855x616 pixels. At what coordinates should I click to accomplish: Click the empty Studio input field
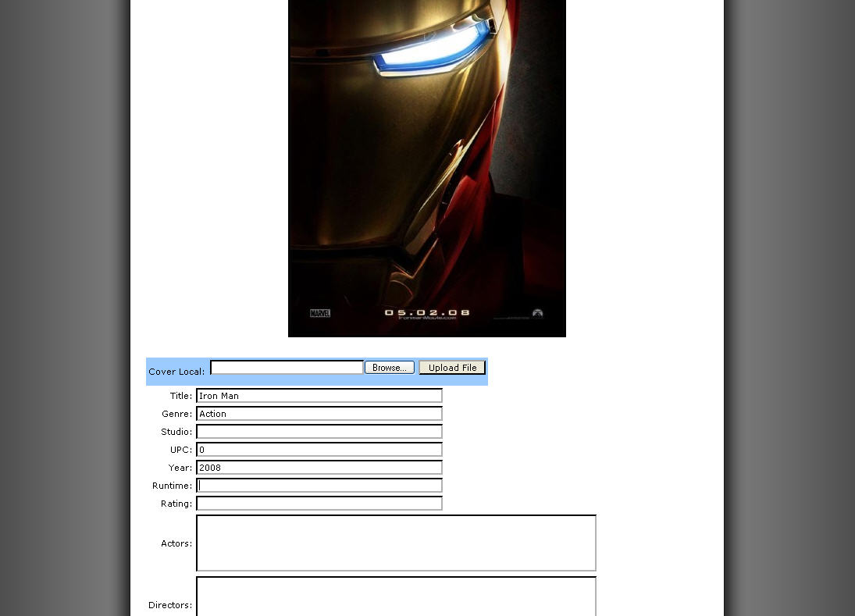pos(319,432)
